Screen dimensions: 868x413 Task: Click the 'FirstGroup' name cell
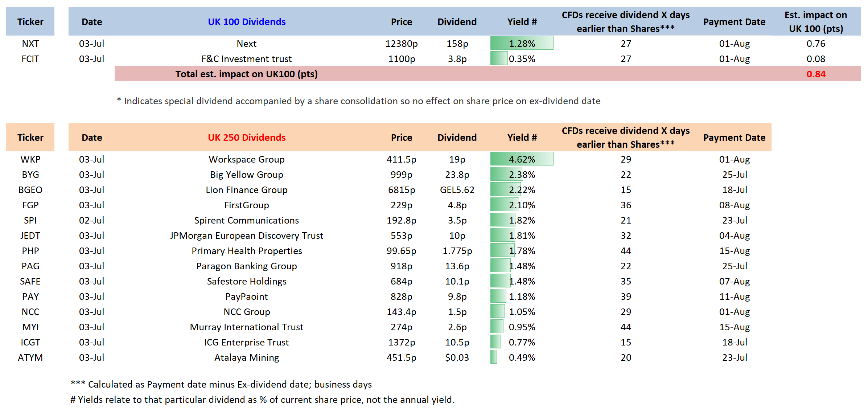(x=247, y=205)
